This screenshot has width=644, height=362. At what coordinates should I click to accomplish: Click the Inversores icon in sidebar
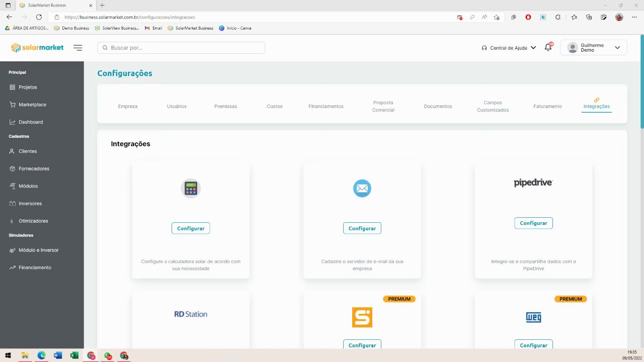(x=13, y=204)
